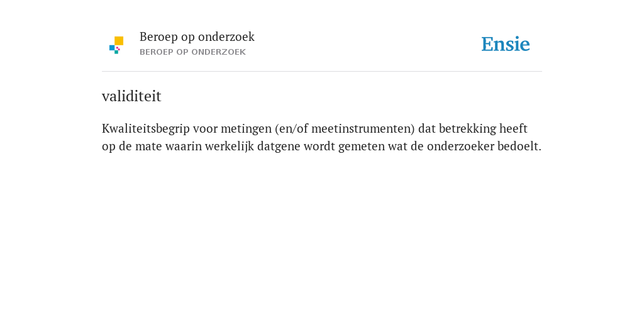
Task: Select the uppercase BEROEP OP ONDERZOEK subtitle
Action: (x=192, y=52)
